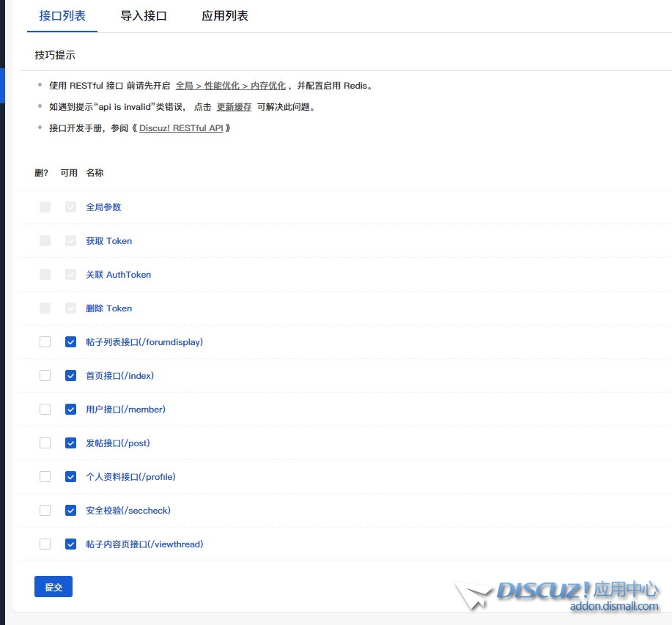Mark 安全校验(/seccheck) for deletion
Viewport: 672px width, 625px height.
(45, 511)
